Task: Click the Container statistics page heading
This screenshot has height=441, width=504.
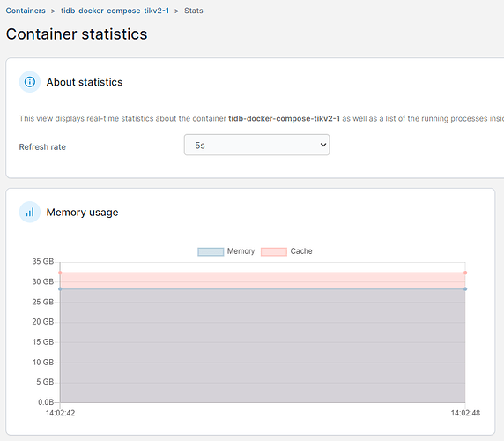Action: click(x=77, y=34)
